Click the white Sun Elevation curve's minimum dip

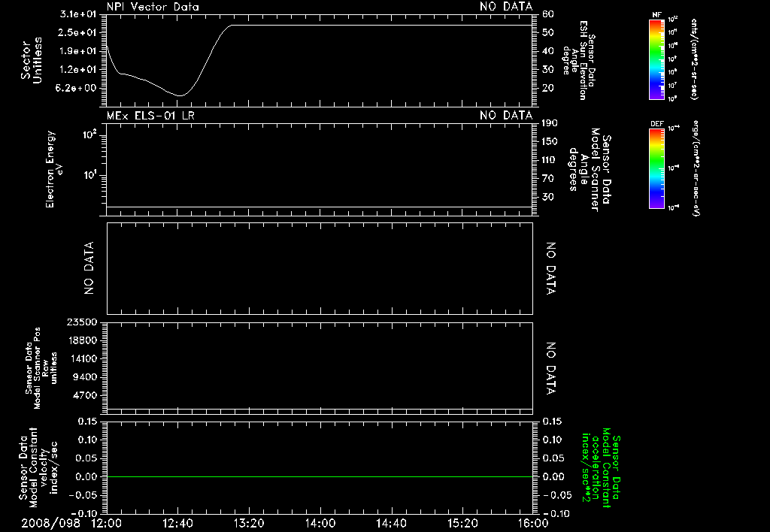(180, 95)
